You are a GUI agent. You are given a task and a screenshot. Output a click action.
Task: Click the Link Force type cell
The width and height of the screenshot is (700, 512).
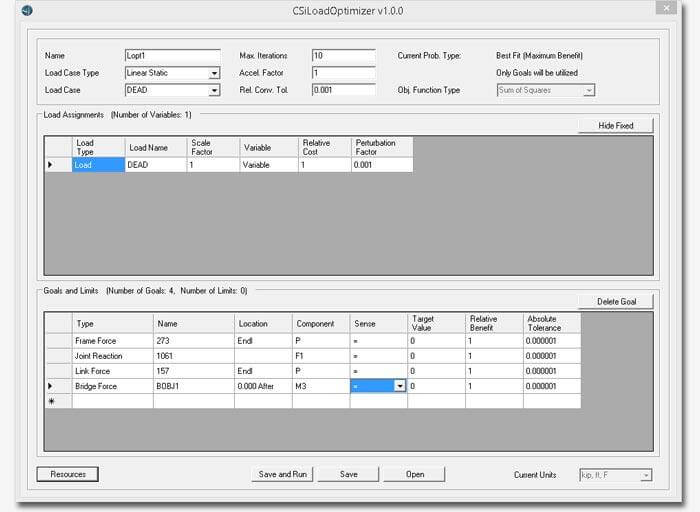(112, 371)
